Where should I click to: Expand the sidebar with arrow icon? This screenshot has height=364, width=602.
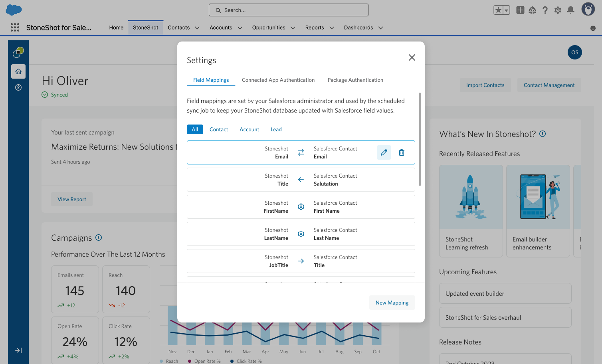[18, 350]
